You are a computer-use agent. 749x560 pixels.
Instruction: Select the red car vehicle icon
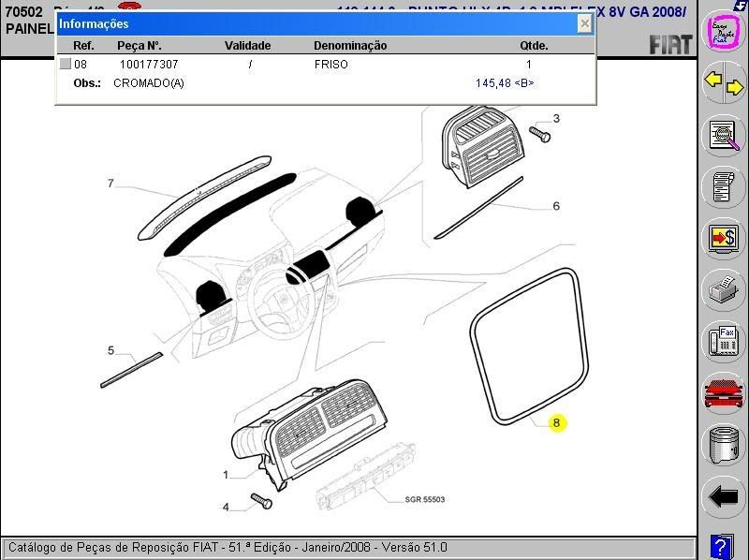pyautogui.click(x=724, y=393)
